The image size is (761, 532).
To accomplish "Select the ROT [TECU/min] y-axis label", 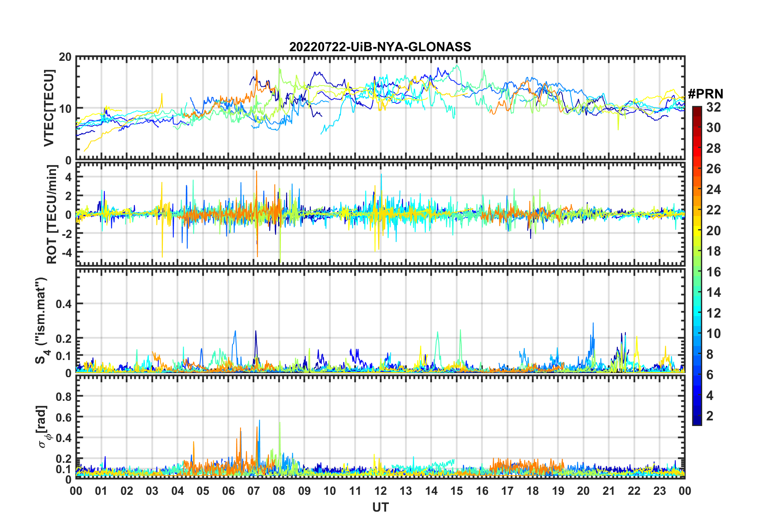I will (x=52, y=214).
